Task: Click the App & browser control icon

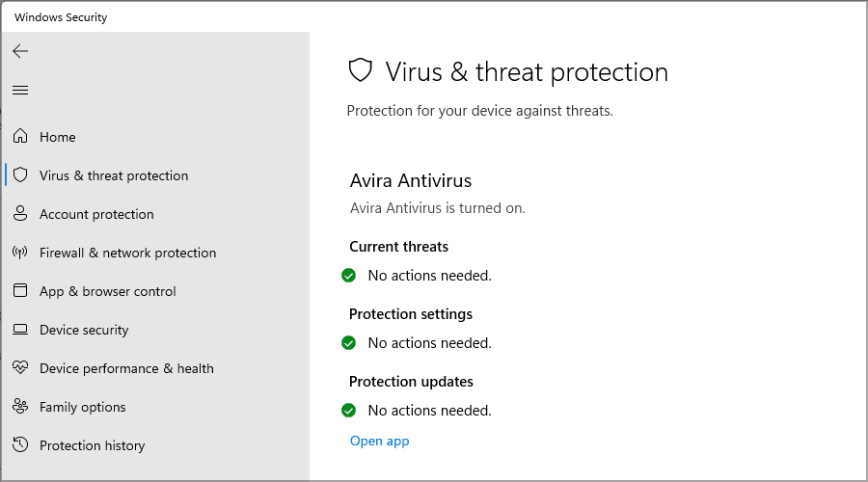Action: coord(20,291)
